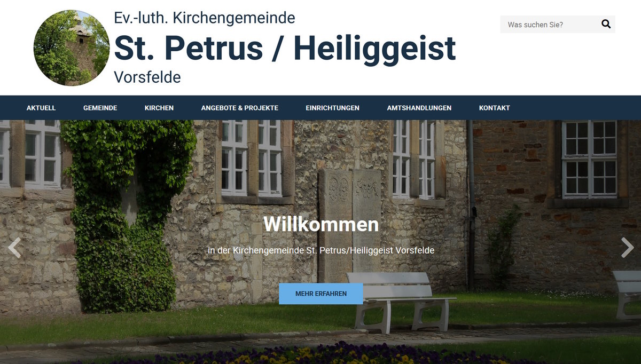Click the circular church tower logo
This screenshot has width=641, height=364.
click(72, 48)
